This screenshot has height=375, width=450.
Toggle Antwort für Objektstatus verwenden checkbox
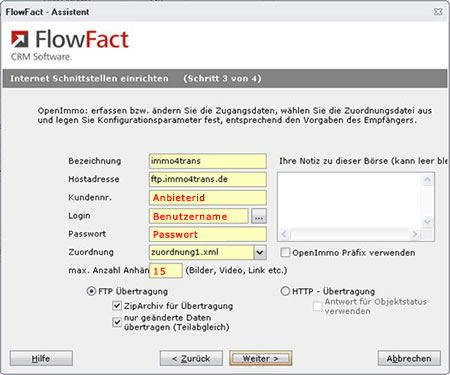click(317, 306)
